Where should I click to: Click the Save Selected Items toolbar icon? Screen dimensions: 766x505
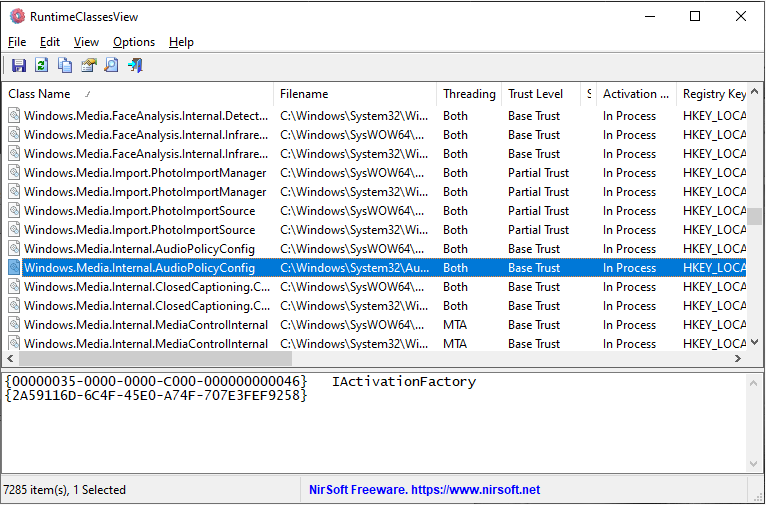click(19, 65)
